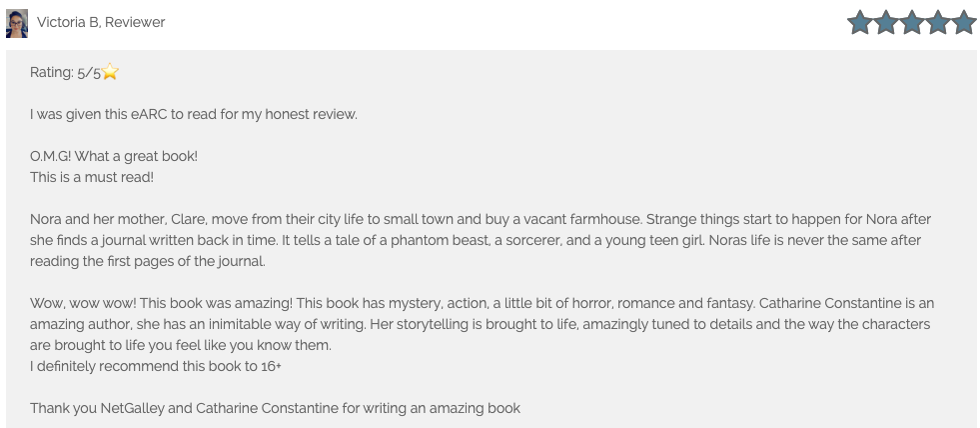
Task: Click the 'This is a must read!' line
Action: (92, 177)
